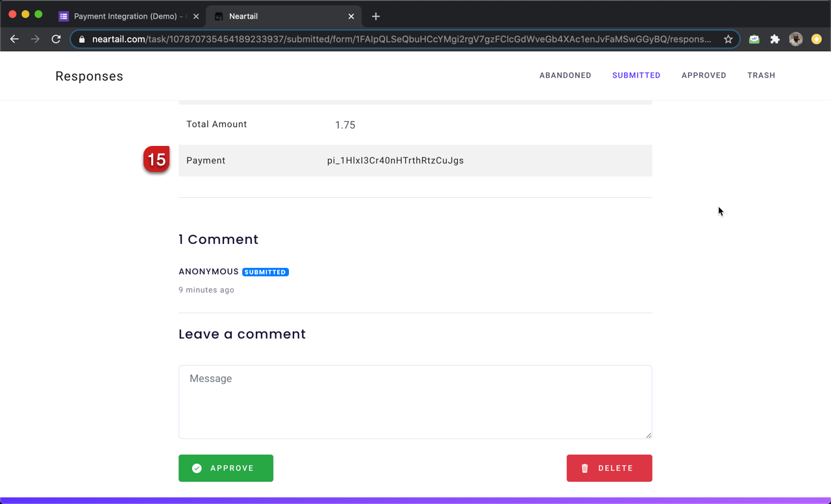This screenshot has width=831, height=504.
Task: Click the padlock icon in address bar
Action: [x=81, y=39]
